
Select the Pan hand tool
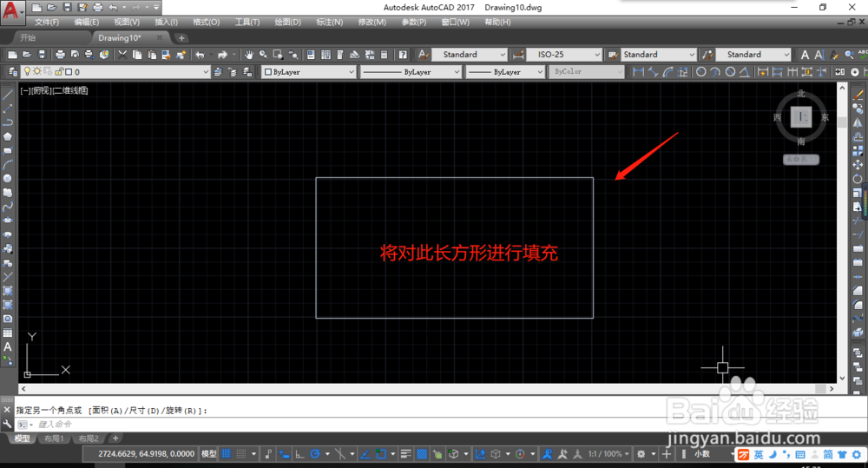pyautogui.click(x=249, y=55)
